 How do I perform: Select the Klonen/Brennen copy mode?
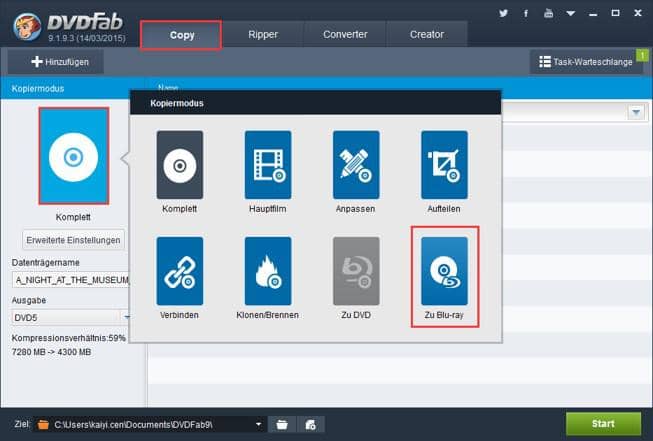point(268,271)
